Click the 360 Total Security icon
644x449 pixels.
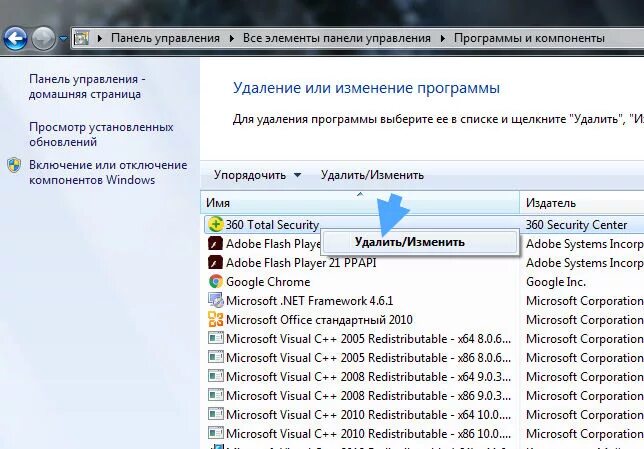pos(216,224)
